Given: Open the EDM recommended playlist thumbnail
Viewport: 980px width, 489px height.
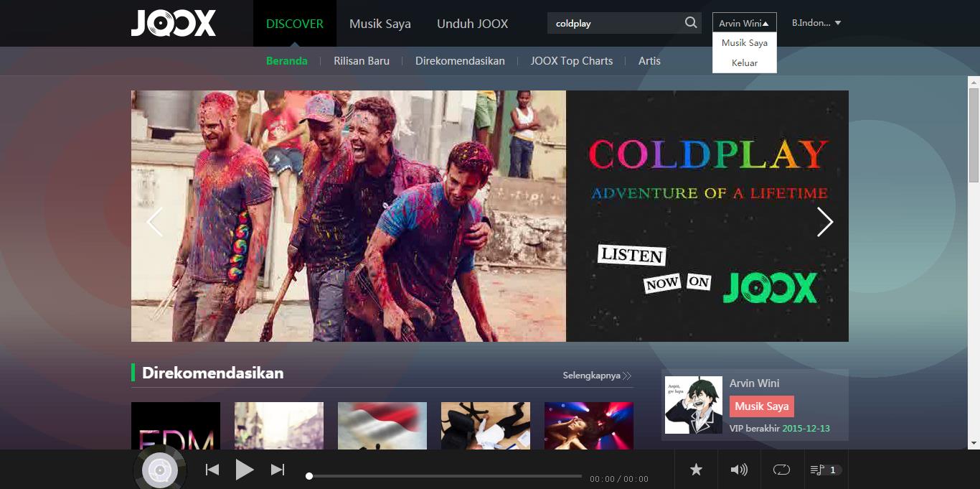Looking at the screenshot, I should click(x=176, y=426).
